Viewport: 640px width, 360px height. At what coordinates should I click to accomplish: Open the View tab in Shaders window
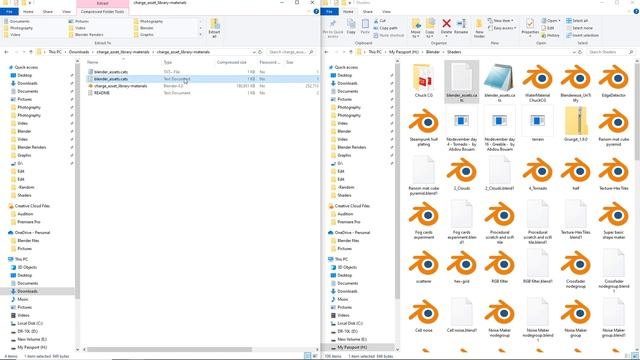[386, 11]
